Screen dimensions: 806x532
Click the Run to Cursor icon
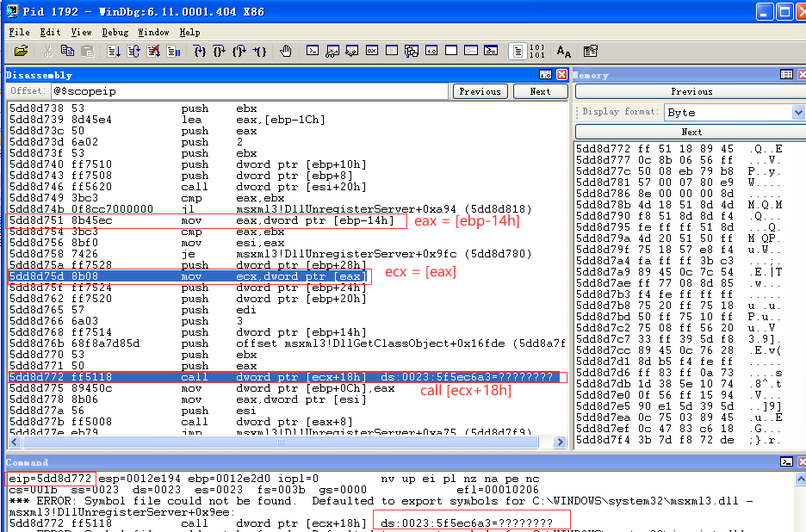click(259, 51)
